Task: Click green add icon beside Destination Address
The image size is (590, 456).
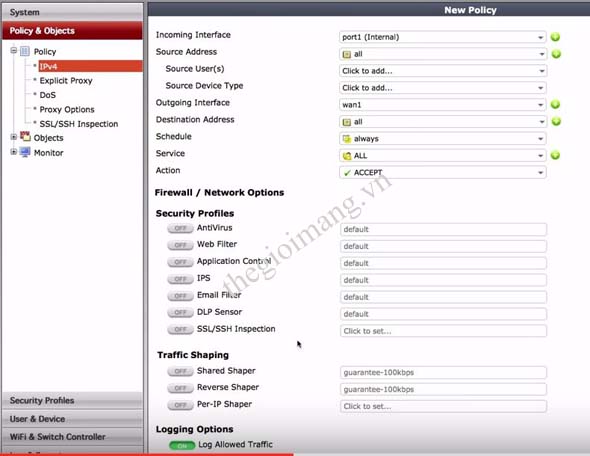Action: (x=556, y=121)
